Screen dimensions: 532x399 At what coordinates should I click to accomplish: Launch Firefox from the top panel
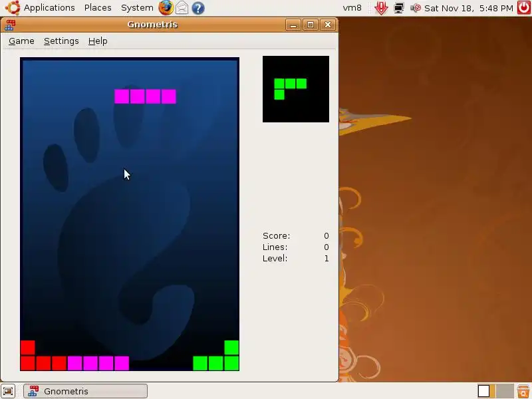click(x=166, y=8)
